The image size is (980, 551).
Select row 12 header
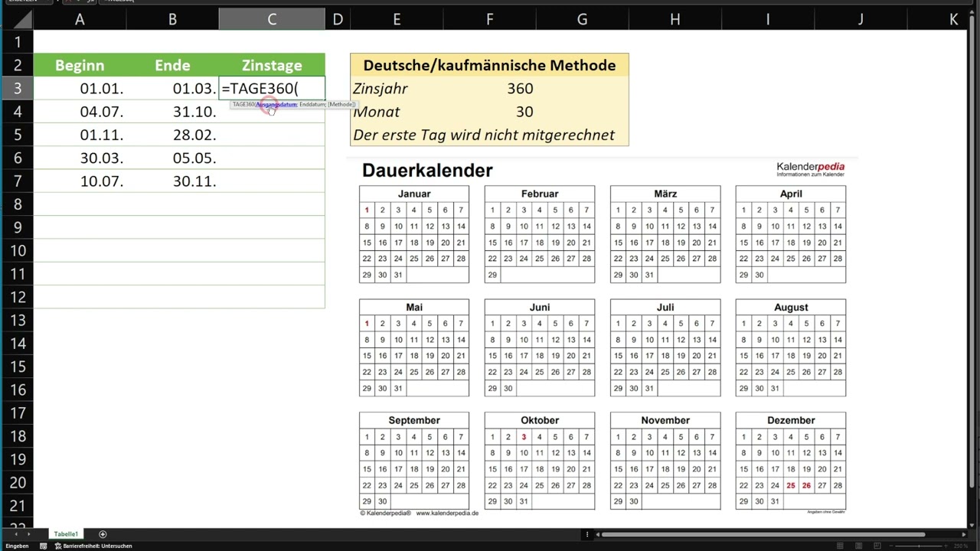tap(17, 297)
